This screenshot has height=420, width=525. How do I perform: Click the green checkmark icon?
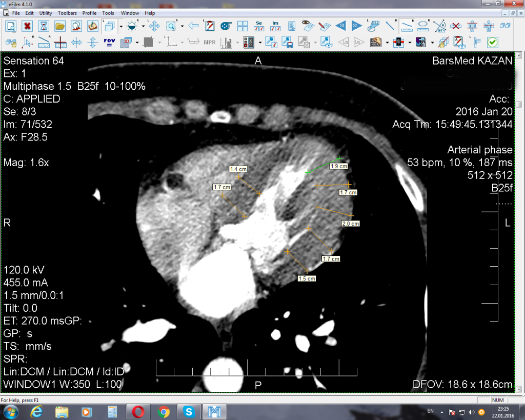tap(493, 43)
